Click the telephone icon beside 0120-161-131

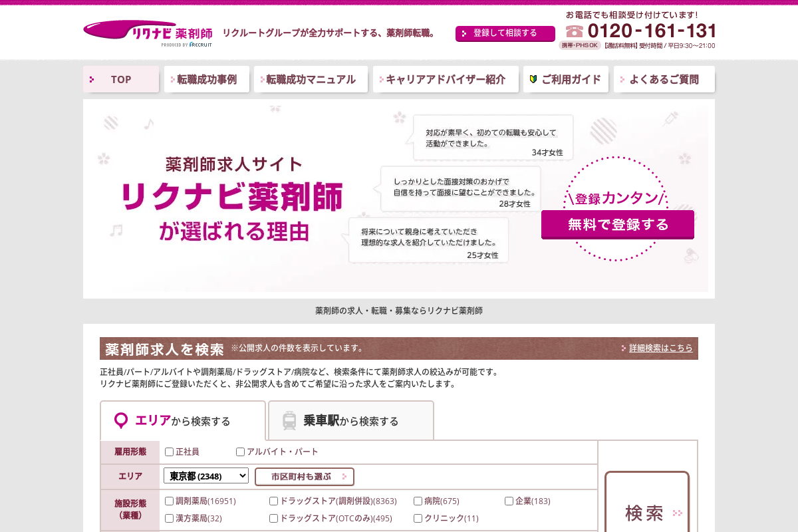coord(575,31)
